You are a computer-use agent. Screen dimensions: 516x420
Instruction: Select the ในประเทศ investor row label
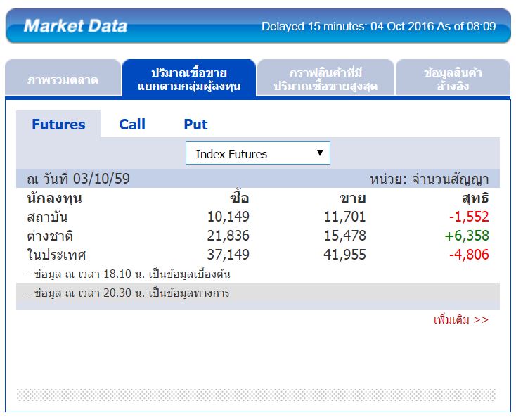tap(56, 255)
